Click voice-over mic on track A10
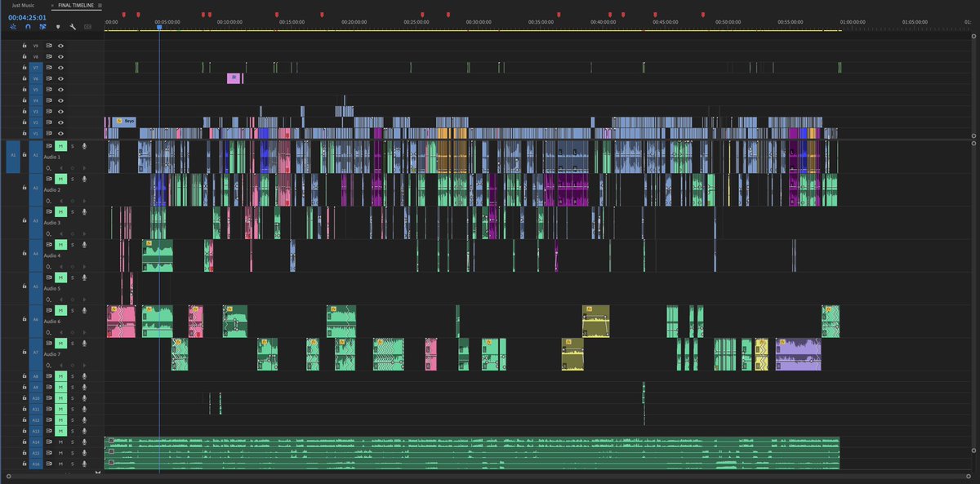 pos(83,397)
